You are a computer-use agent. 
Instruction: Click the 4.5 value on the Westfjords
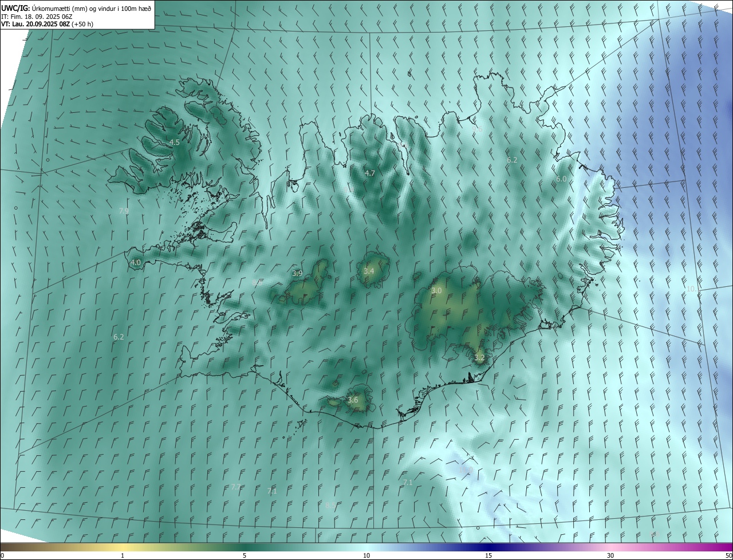[x=175, y=142]
